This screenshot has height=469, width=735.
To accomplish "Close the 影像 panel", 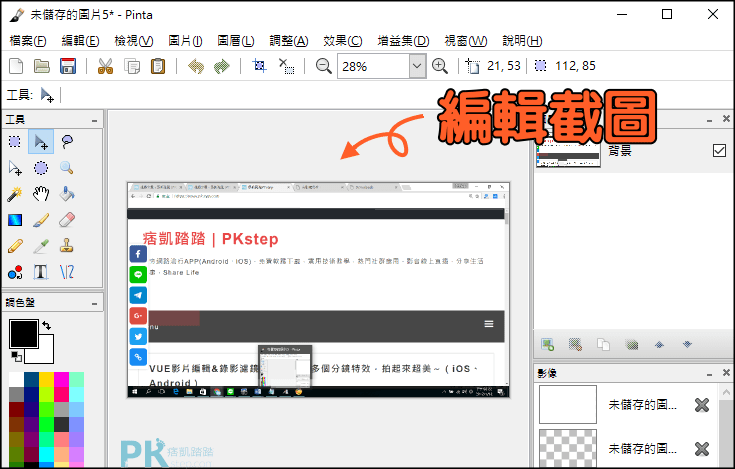I will tap(726, 372).
